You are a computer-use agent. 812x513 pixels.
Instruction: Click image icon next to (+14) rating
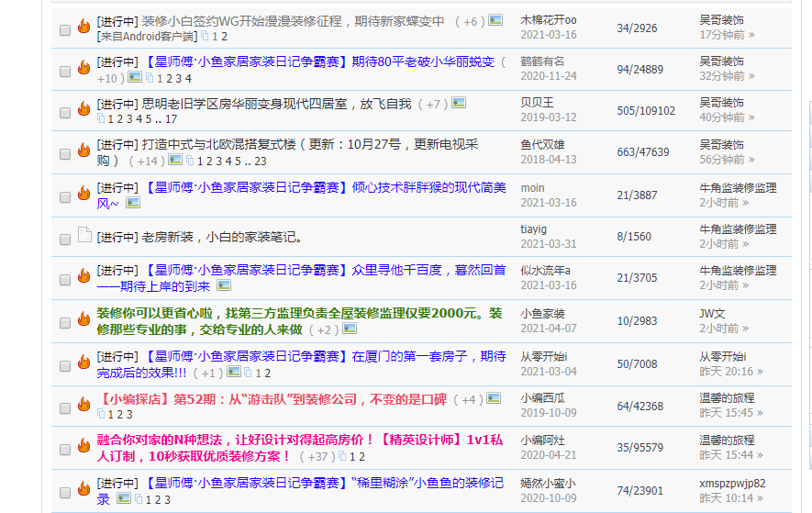pyautogui.click(x=174, y=160)
